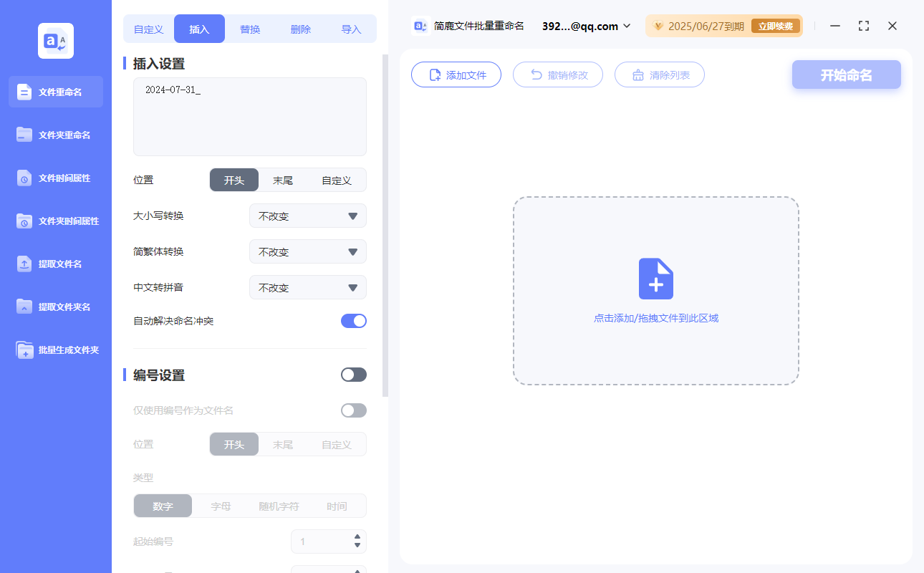Screen dimensions: 924x573
Task: Click the insert text field showing 2024-07-31_
Action: [249, 116]
